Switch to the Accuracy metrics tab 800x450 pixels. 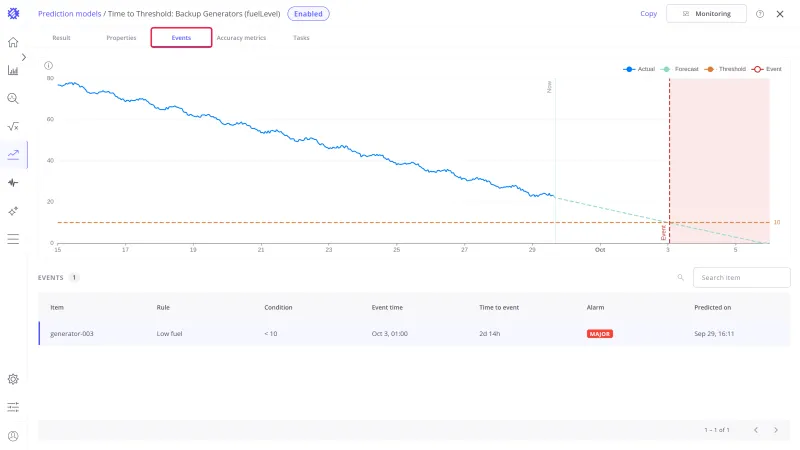(x=241, y=38)
